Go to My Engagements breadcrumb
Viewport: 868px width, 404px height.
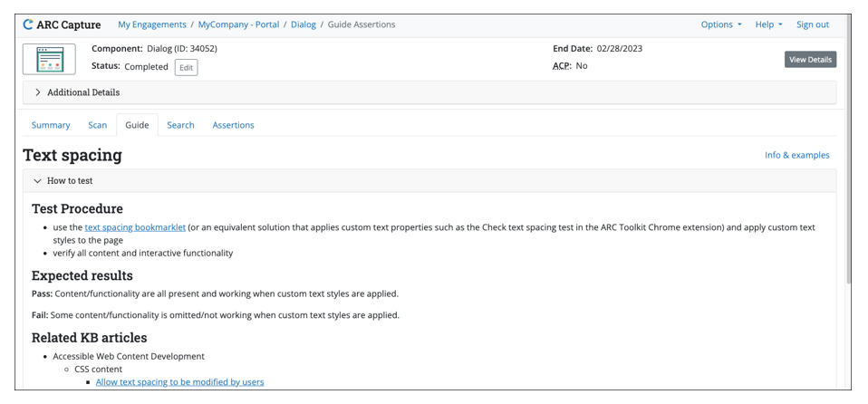pyautogui.click(x=152, y=24)
